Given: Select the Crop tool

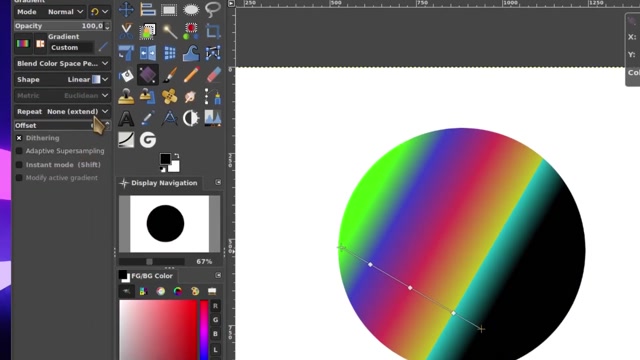Looking at the screenshot, I should [213, 31].
